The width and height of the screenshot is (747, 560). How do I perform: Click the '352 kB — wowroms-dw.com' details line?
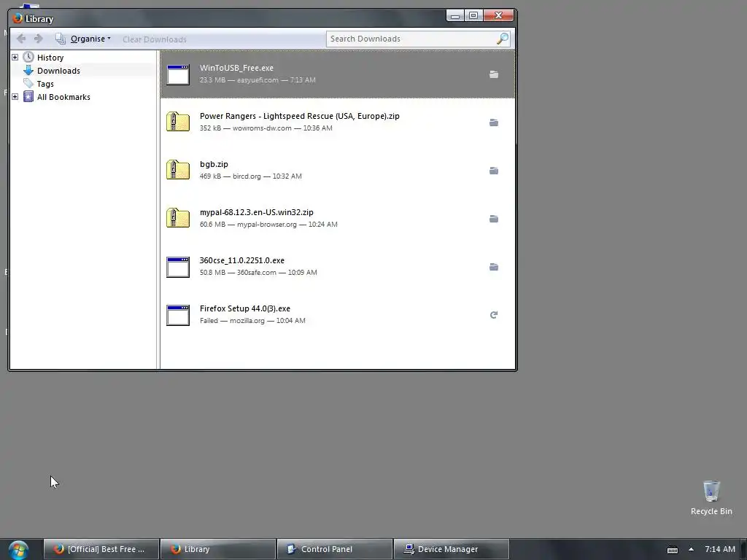pos(266,128)
